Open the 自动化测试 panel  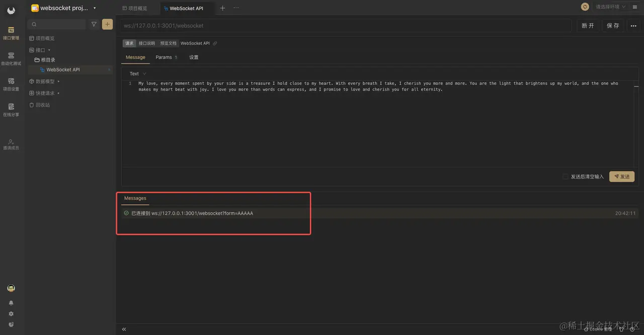click(x=11, y=59)
